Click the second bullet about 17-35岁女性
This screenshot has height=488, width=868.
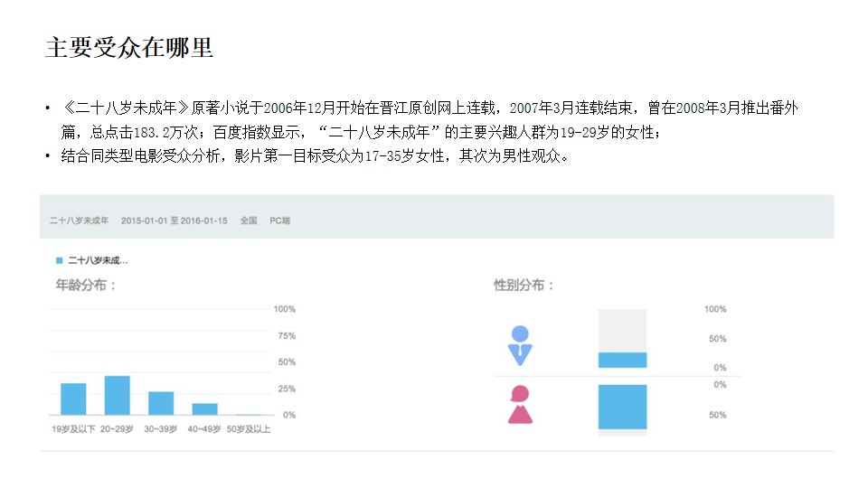click(315, 156)
